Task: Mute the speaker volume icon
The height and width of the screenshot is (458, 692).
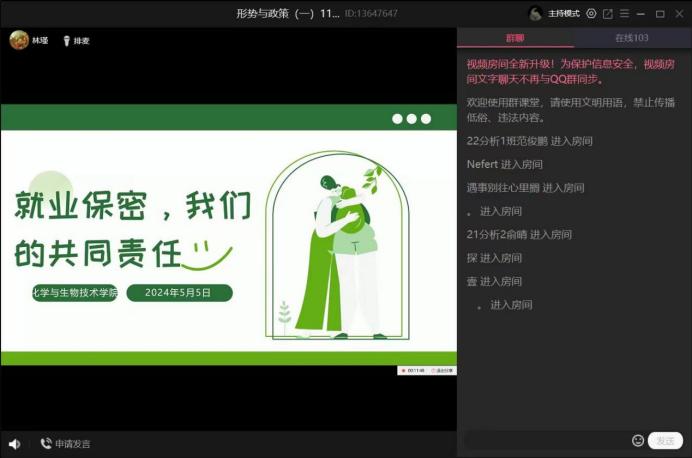Action: (x=14, y=444)
